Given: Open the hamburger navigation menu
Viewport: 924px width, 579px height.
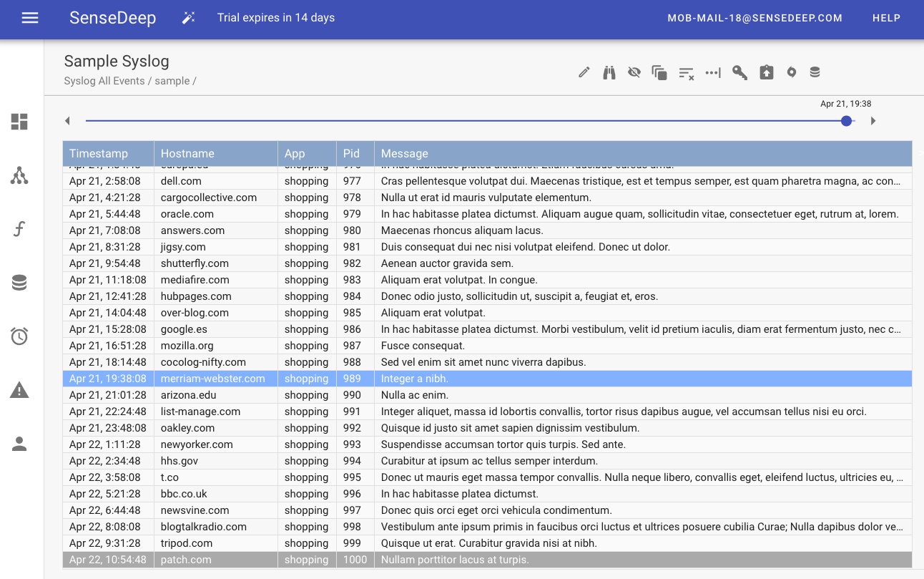Looking at the screenshot, I should pos(30,18).
